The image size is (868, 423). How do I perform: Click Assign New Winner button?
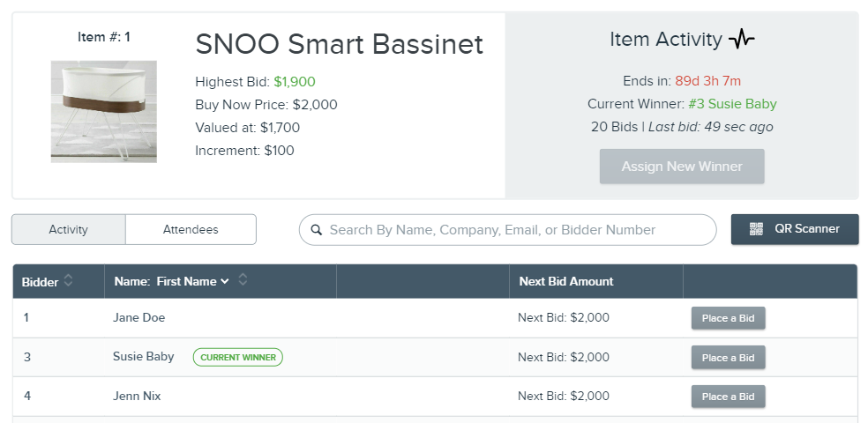click(x=682, y=167)
